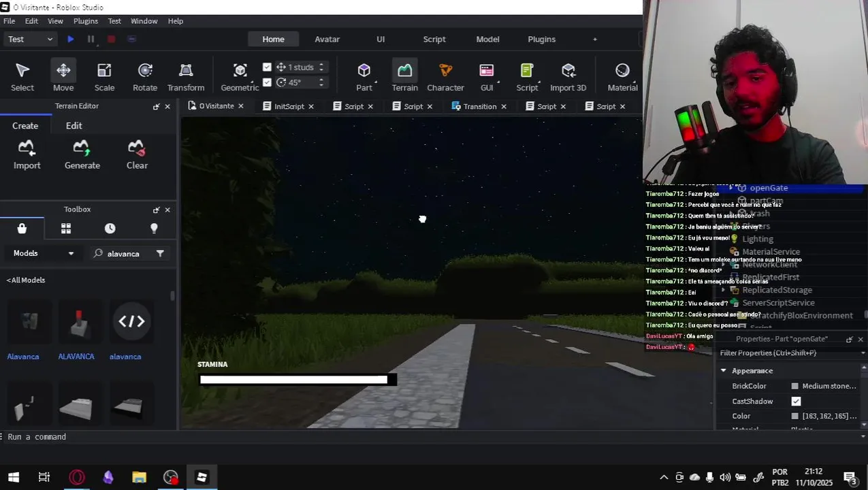This screenshot has width=868, height=490.
Task: Open Toolbox filter funnel icon
Action: pyautogui.click(x=160, y=254)
